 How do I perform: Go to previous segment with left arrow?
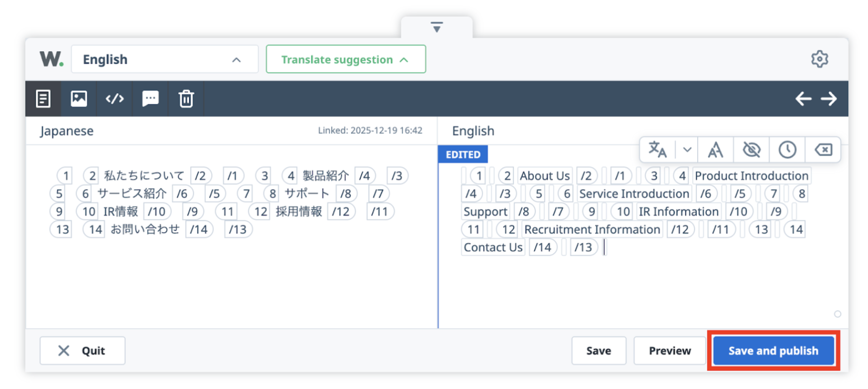803,99
